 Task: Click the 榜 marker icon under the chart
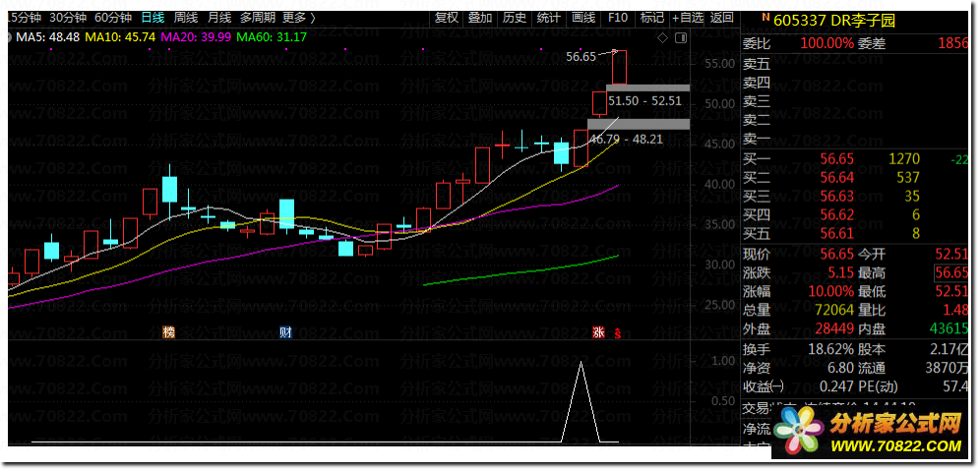(x=169, y=332)
